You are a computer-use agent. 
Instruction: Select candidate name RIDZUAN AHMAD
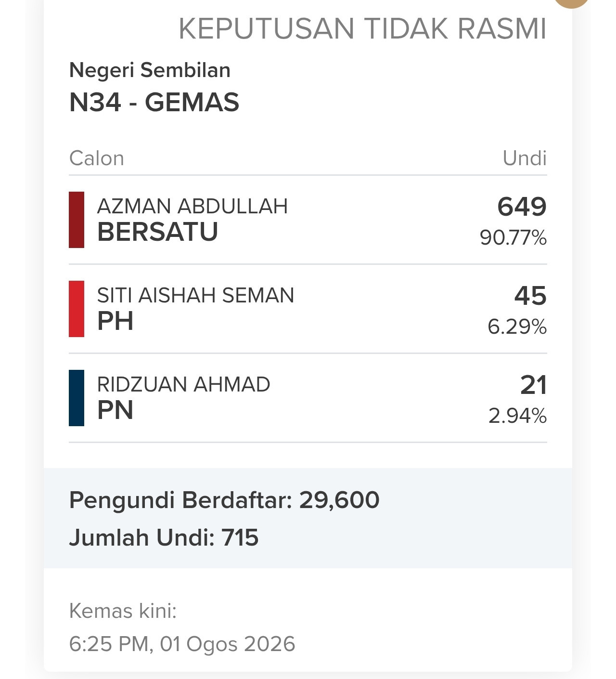183,384
